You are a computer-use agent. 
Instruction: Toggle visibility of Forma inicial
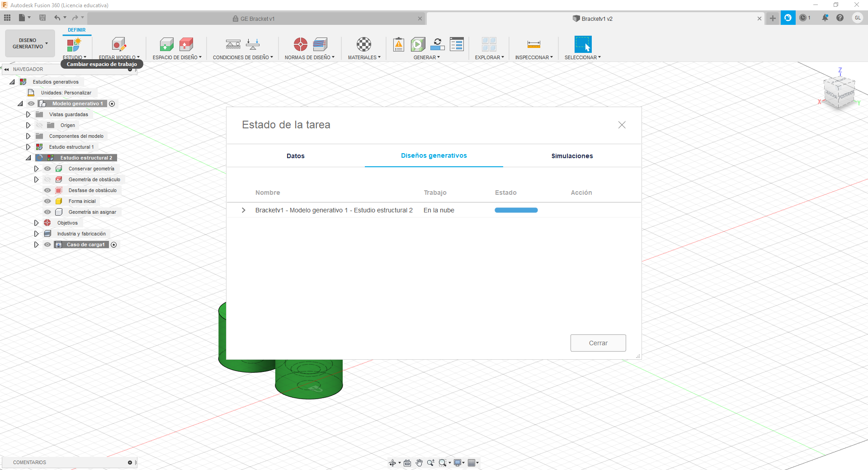[x=47, y=201]
